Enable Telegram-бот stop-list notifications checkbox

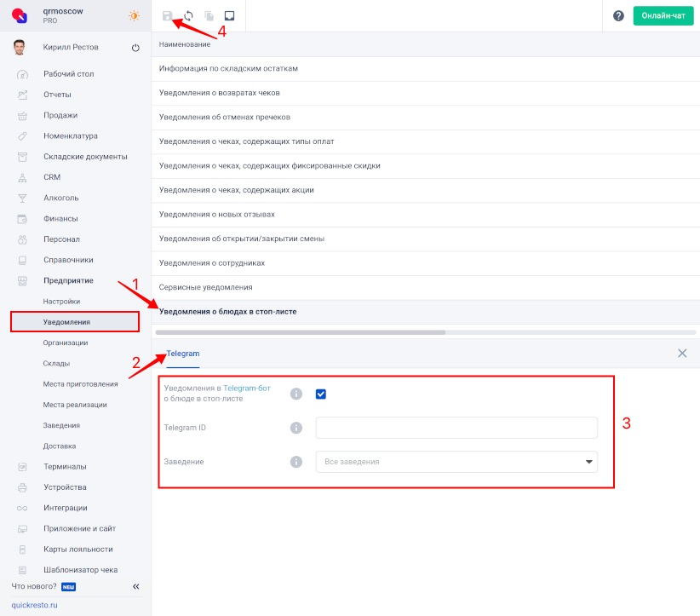pyautogui.click(x=320, y=394)
